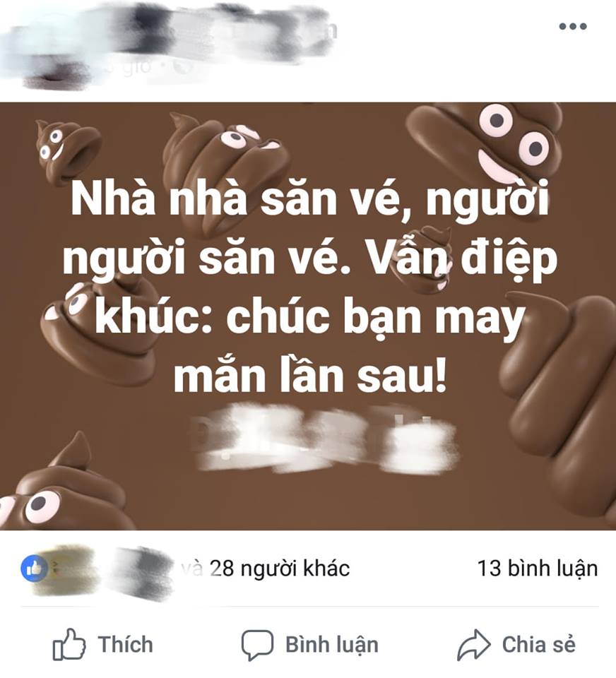View the "13 bình luận" comments
This screenshot has width=616, height=678.
click(x=538, y=568)
